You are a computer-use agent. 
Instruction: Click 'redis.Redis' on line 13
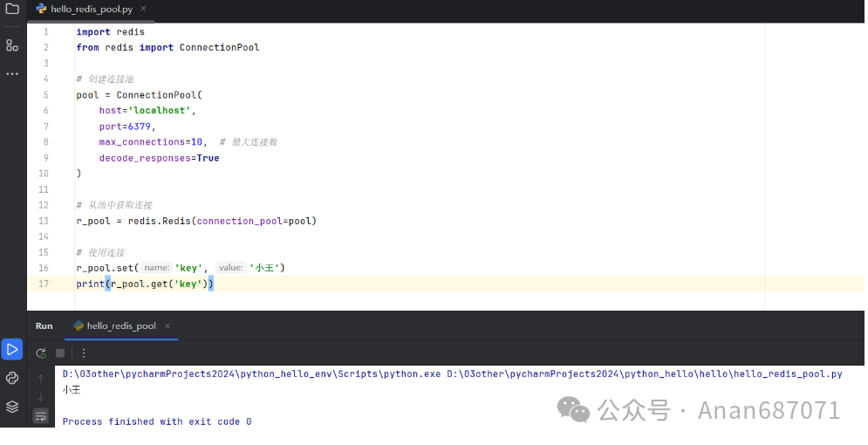click(x=160, y=221)
